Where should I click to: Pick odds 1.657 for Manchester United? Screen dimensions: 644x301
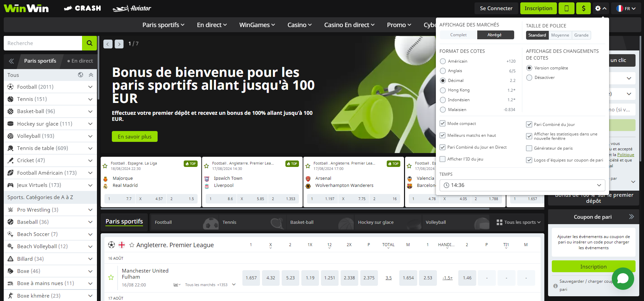point(251,278)
